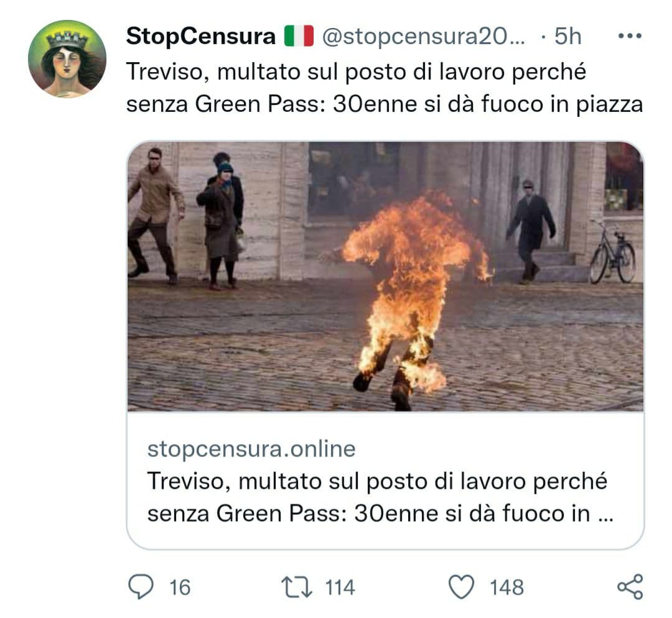Retweet using the retweet arrows icon
Image resolution: width=672 pixels, height=618 pixels.
click(x=297, y=587)
